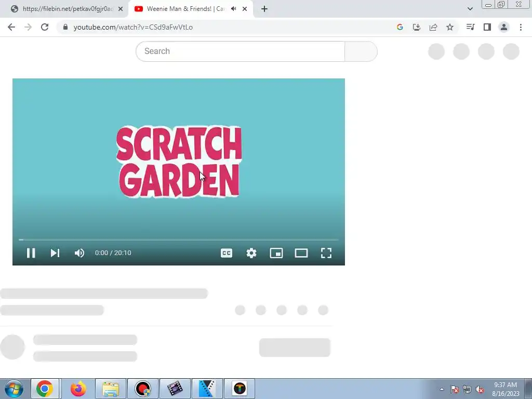532x399 pixels.
Task: Go forward in browser history
Action: [28, 27]
